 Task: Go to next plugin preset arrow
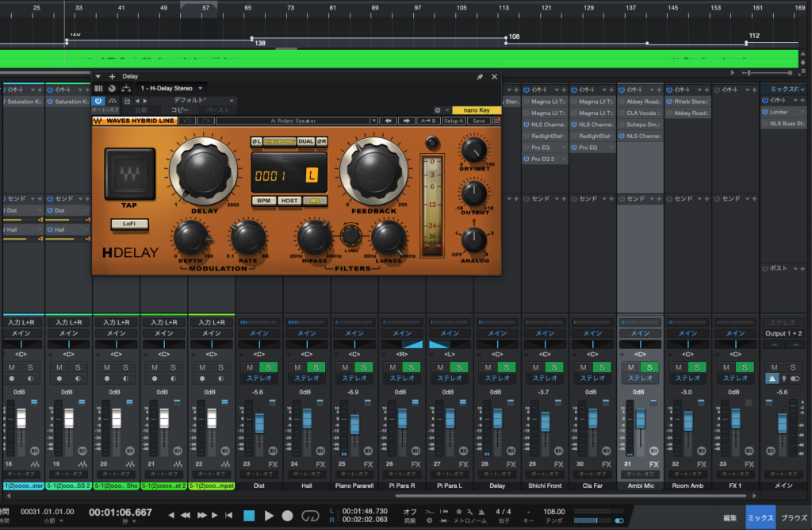(146, 101)
